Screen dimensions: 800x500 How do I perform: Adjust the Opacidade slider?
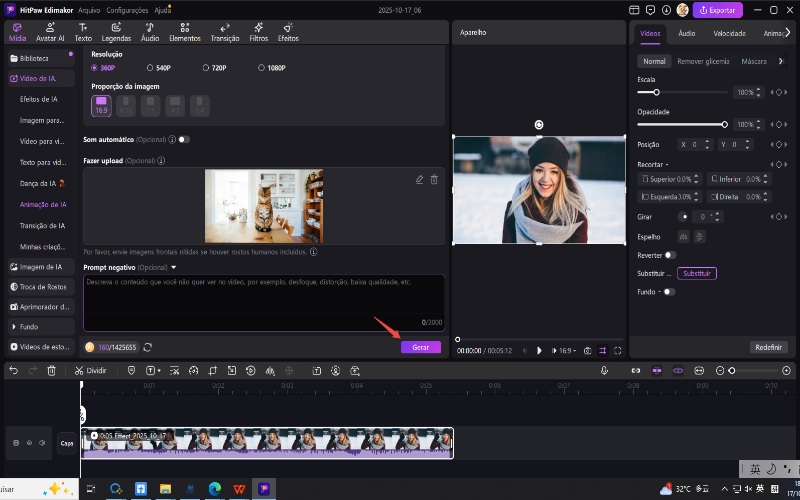(724, 124)
